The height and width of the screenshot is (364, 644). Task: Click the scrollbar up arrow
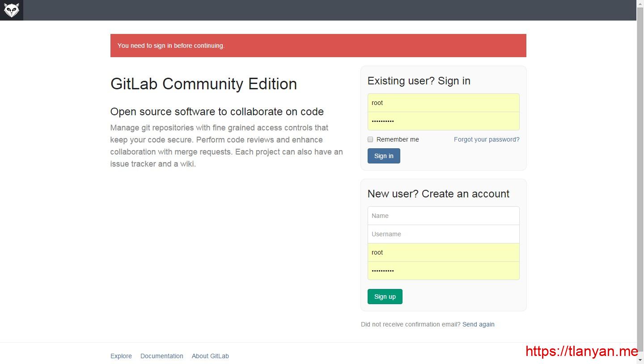coord(640,4)
